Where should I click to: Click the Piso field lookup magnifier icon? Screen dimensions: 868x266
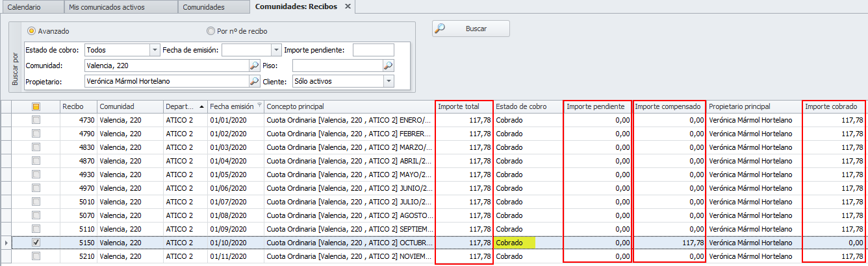point(388,66)
